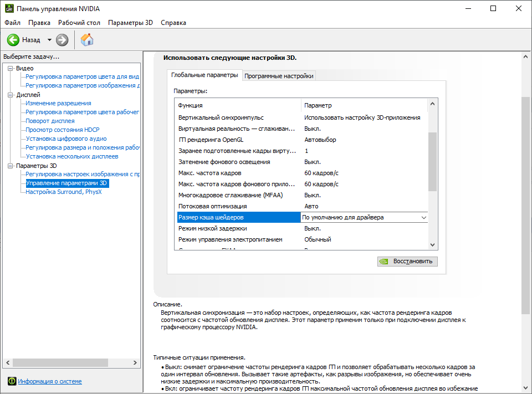This screenshot has width=532, height=394.
Task: Collapse the Видео tree node
Action: pyautogui.click(x=10, y=68)
